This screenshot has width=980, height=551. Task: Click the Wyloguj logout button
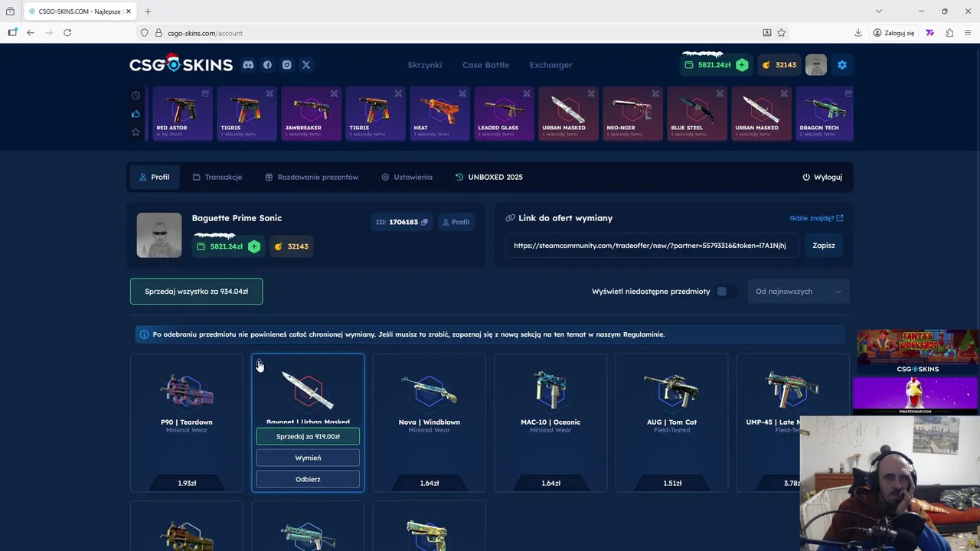pyautogui.click(x=822, y=177)
